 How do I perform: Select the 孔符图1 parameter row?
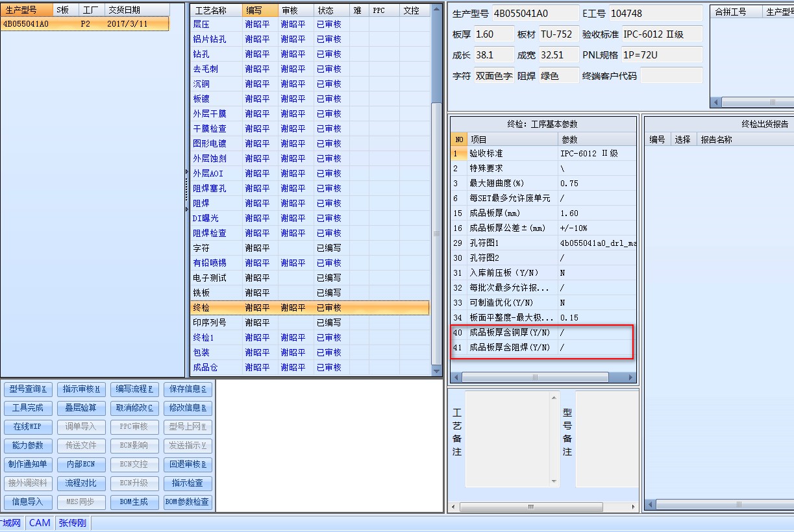[x=543, y=243]
